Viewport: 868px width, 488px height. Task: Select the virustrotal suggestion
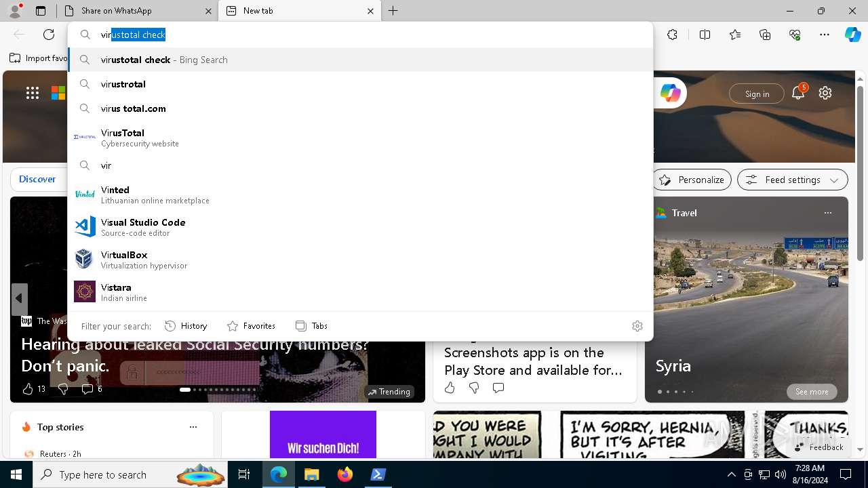(360, 84)
